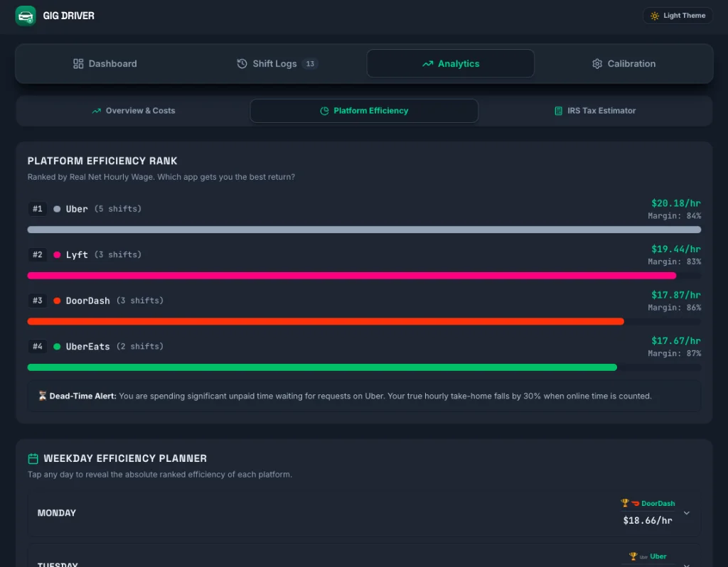
Task: Click the #1 rank badge for Uber
Action: coord(38,209)
